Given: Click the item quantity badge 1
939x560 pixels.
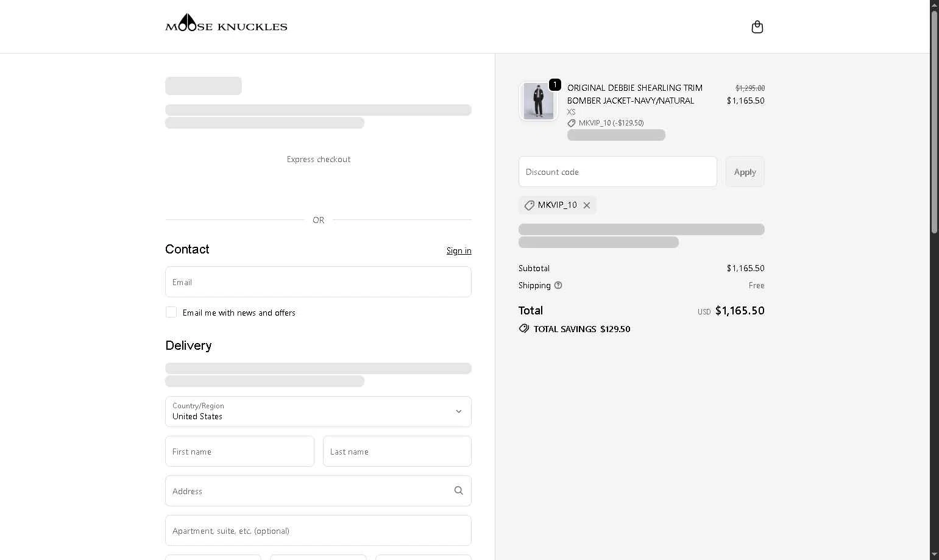Looking at the screenshot, I should click(555, 85).
